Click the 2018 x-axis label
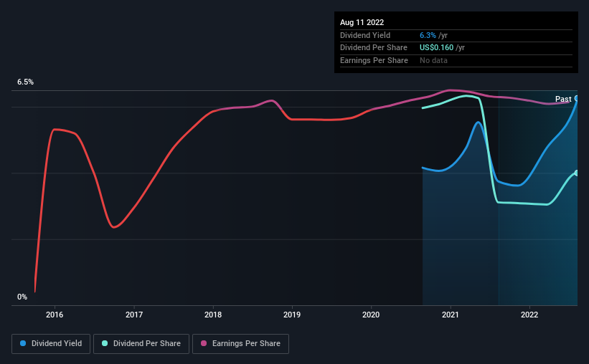Viewport: 589px width, 364px height. [x=213, y=315]
